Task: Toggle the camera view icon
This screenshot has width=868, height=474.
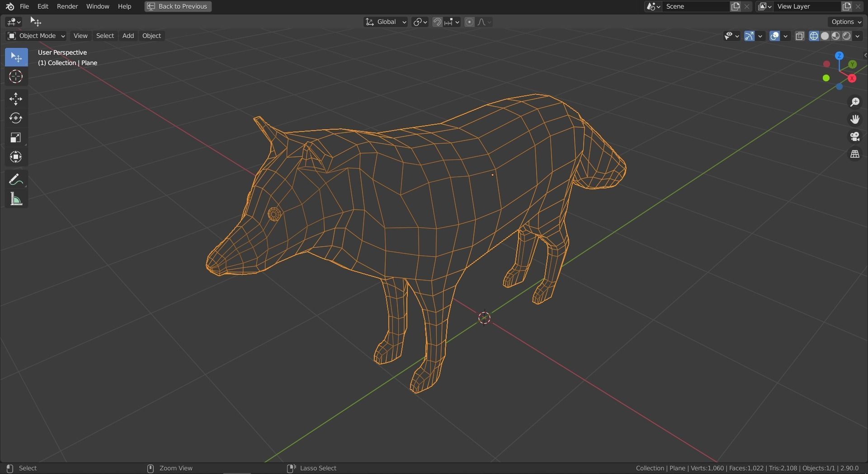Action: (854, 136)
